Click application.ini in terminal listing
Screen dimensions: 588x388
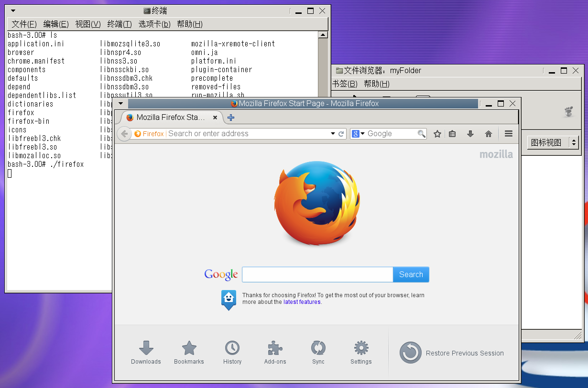(x=36, y=43)
